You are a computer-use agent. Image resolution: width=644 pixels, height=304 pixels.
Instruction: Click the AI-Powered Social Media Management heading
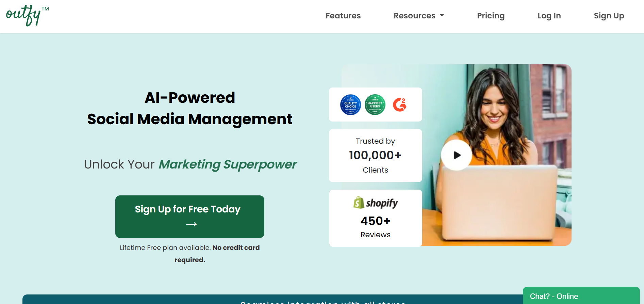190,108
